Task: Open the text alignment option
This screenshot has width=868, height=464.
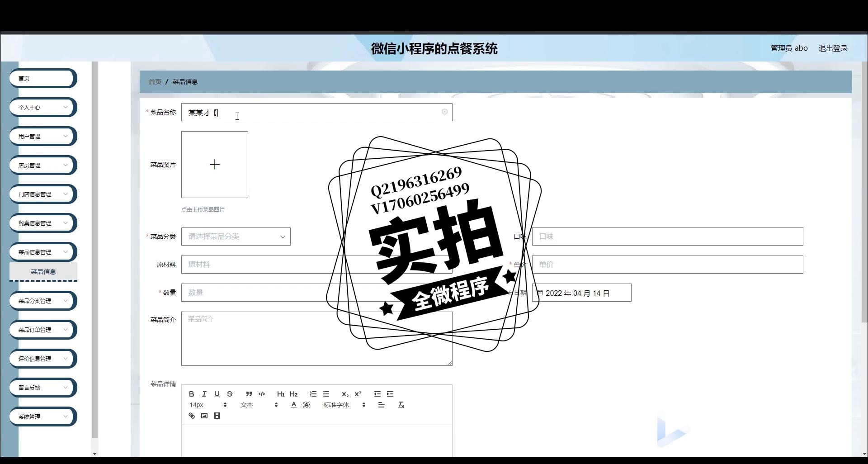Action: [x=382, y=405]
